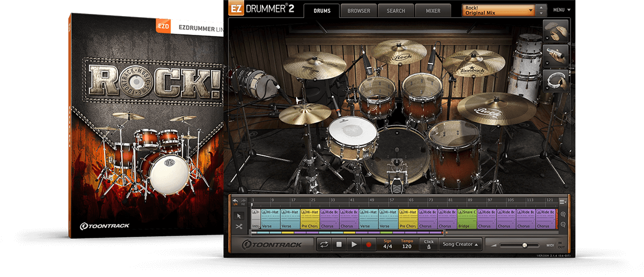Click the Tempo 120 field
This screenshot has width=644, height=277.
(407, 244)
